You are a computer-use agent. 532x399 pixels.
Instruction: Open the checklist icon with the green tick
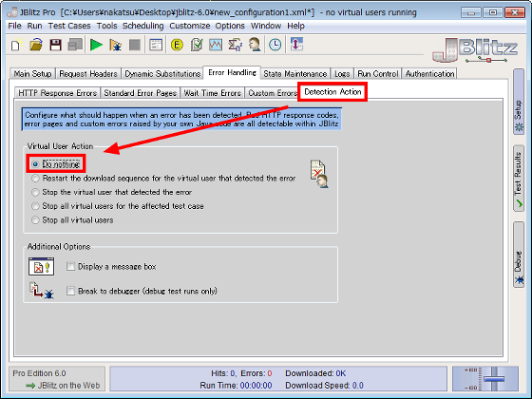point(197,45)
